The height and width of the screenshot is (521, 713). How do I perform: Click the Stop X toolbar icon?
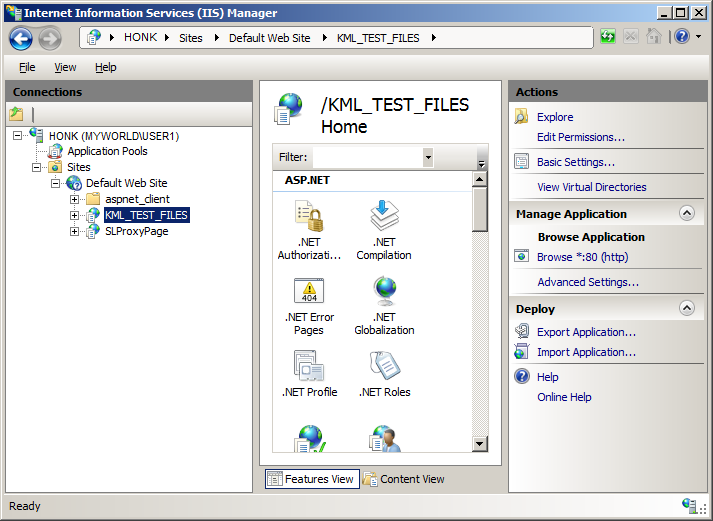631,36
